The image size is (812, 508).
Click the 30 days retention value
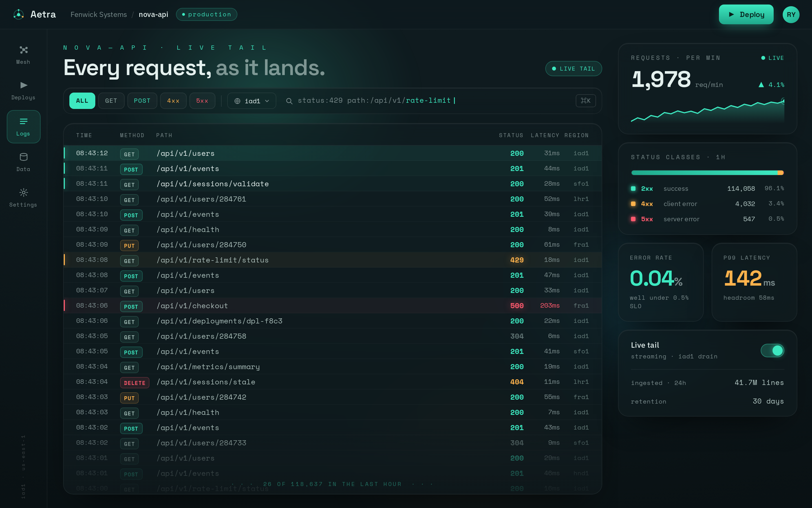[768, 401]
